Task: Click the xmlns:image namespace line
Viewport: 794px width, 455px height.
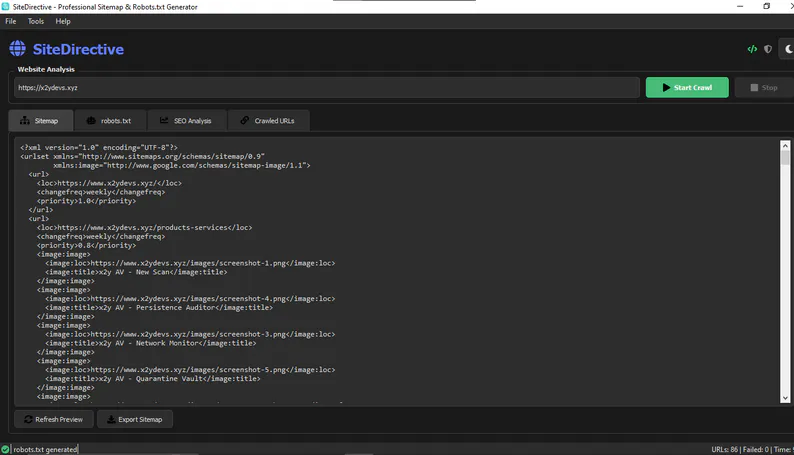Action: coord(182,165)
